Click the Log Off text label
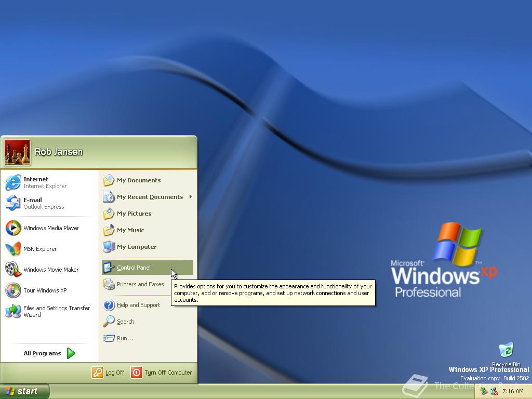532x399 pixels. pyautogui.click(x=115, y=373)
